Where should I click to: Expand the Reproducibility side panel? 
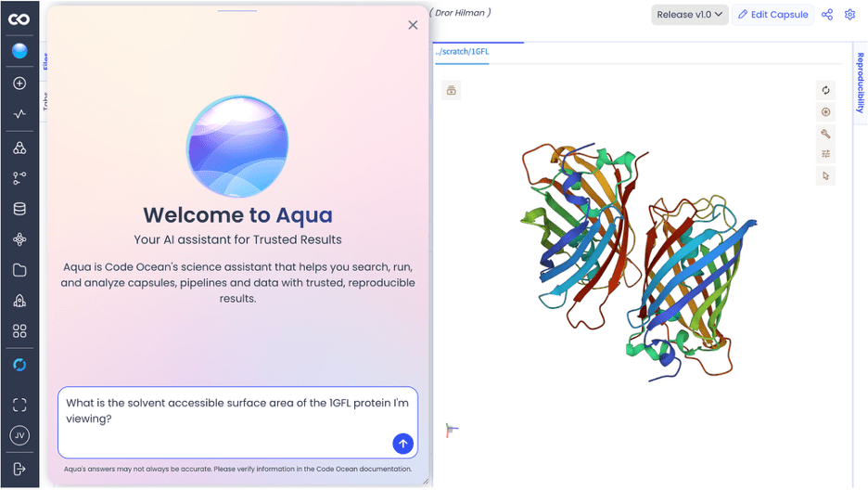[x=860, y=84]
